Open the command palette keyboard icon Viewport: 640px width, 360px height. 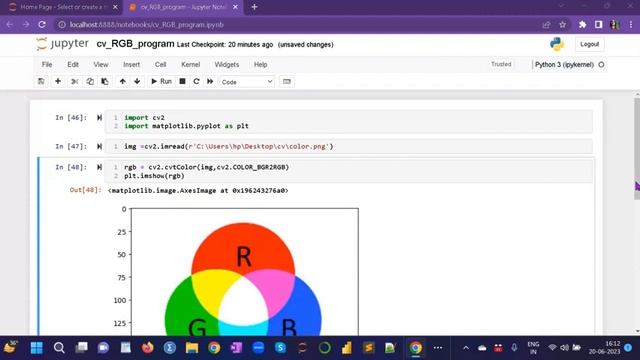pyautogui.click(x=287, y=82)
